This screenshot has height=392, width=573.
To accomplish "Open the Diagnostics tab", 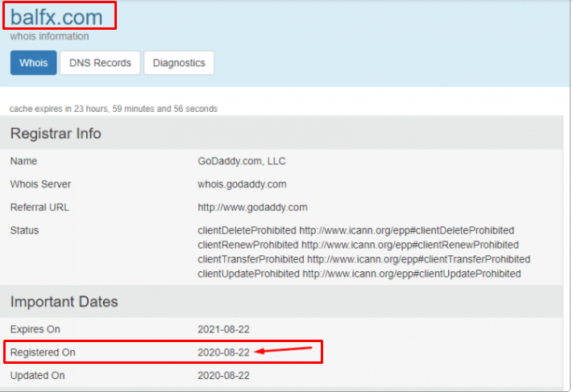I will 179,63.
